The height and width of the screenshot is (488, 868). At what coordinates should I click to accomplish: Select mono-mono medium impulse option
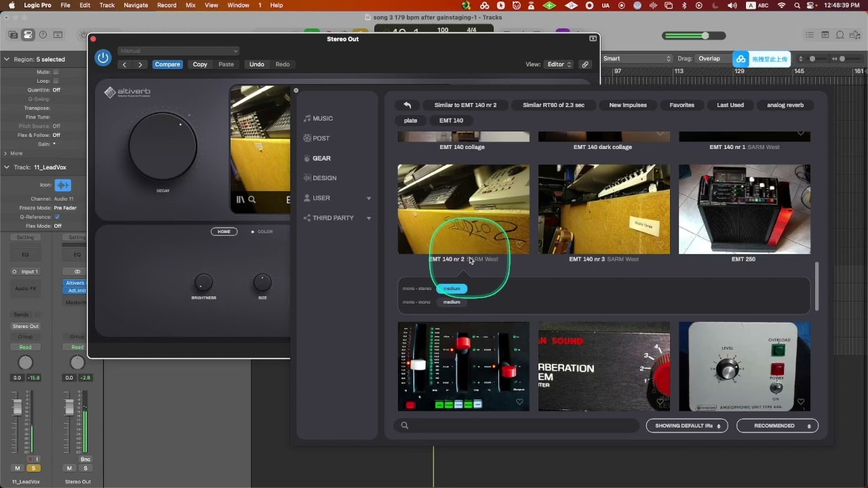452,302
